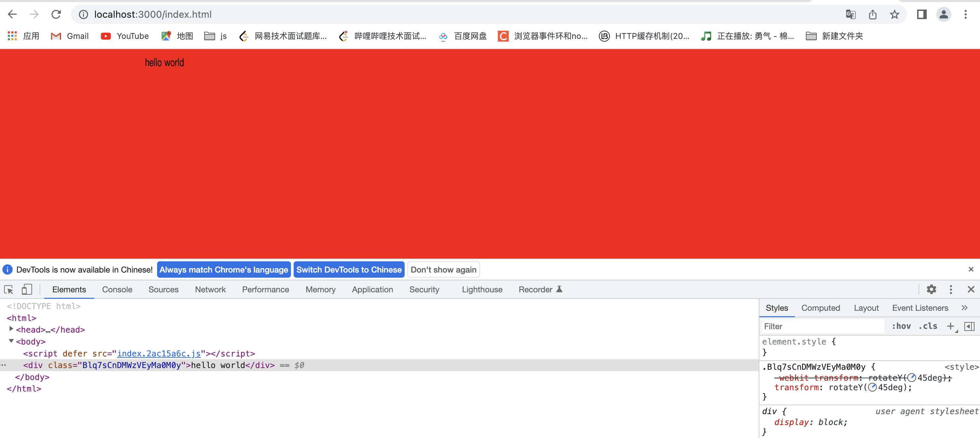The width and height of the screenshot is (980, 438).
Task: Open the 浏览器事件环和no... bookmark
Action: click(x=543, y=36)
